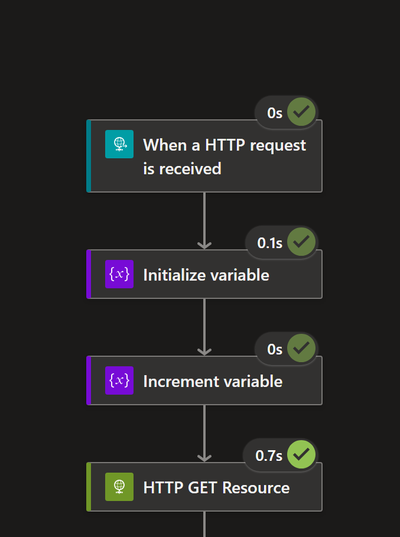400x537 pixels.
Task: Open the 'When a HTTP request is received' step
Action: [225, 157]
